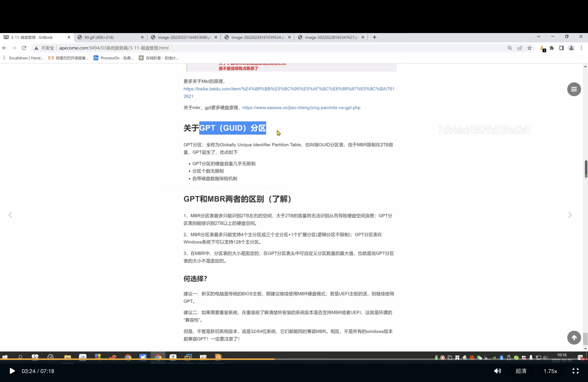Screen dimensions: 588x382
Task: Click bullet text 自带磁盘数据保险机制
Action: [215, 179]
